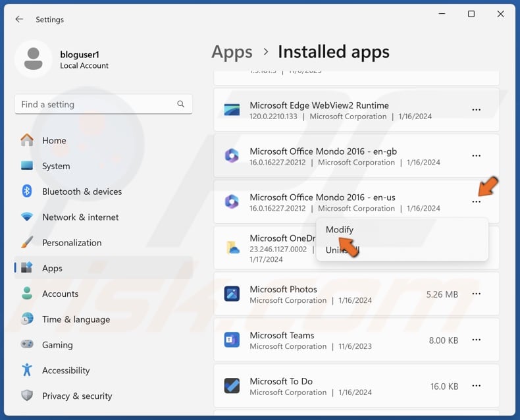Click the search magnifier icon

coord(181,104)
